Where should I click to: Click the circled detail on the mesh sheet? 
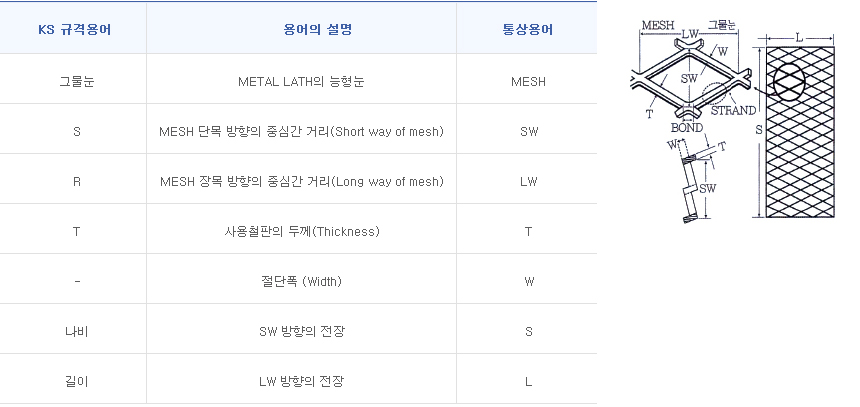tap(791, 83)
